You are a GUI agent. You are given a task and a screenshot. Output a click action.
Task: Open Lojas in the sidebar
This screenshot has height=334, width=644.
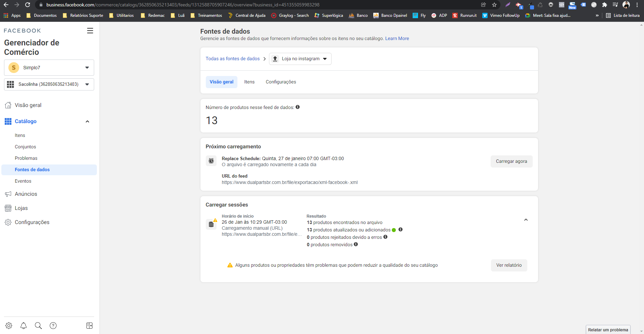coord(49,208)
